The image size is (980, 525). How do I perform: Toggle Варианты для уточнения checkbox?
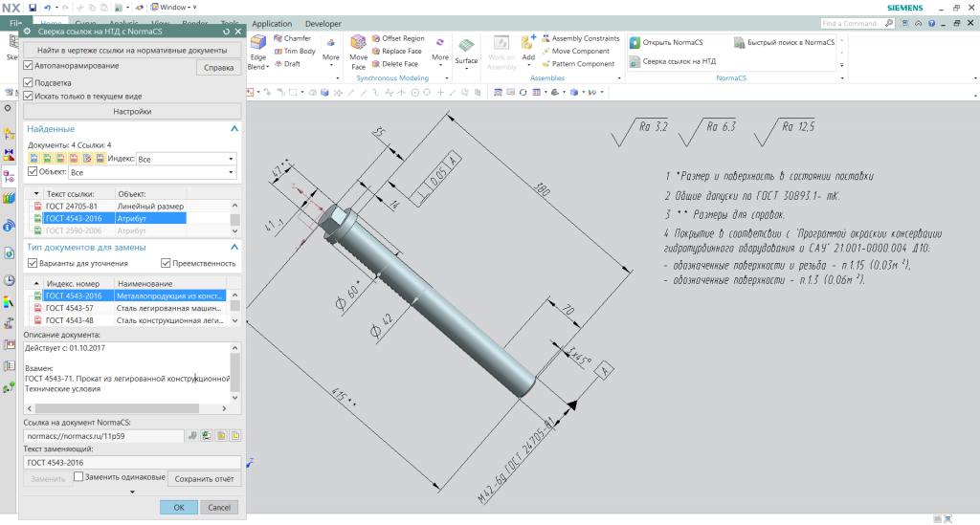click(x=33, y=263)
